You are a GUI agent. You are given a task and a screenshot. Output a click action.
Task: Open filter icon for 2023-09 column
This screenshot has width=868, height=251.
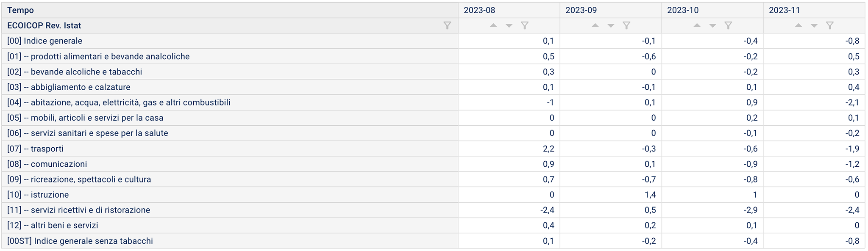(626, 26)
